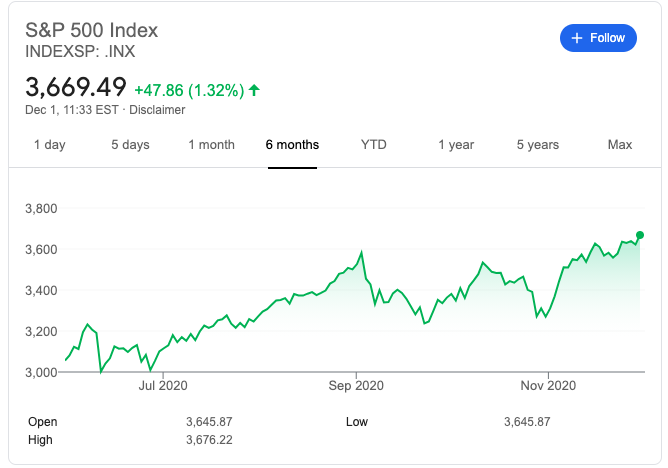Image resolution: width=668 pixels, height=468 pixels.
Task: Select the 5 years tab
Action: click(x=538, y=145)
